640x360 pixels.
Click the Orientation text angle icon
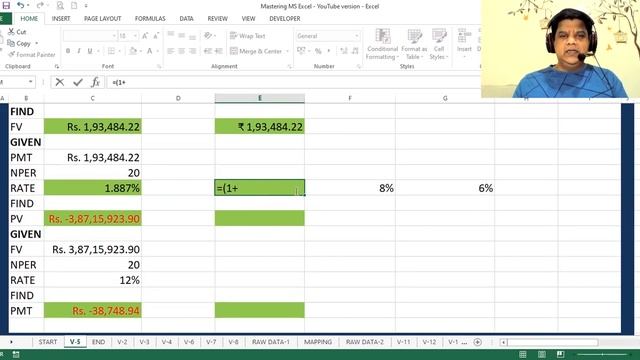click(209, 36)
